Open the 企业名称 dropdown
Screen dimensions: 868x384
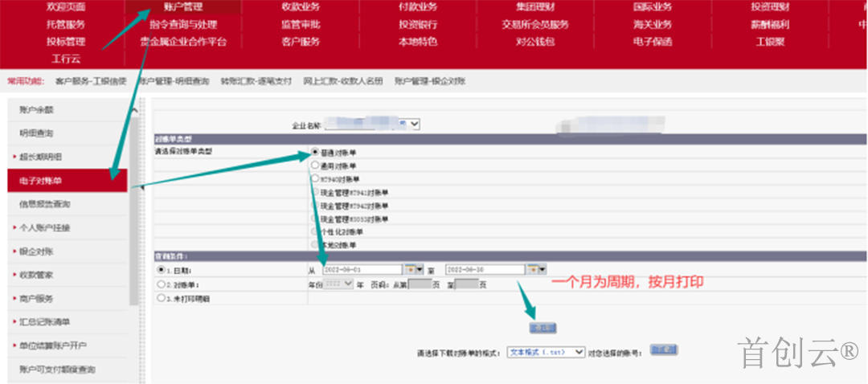tap(373, 125)
